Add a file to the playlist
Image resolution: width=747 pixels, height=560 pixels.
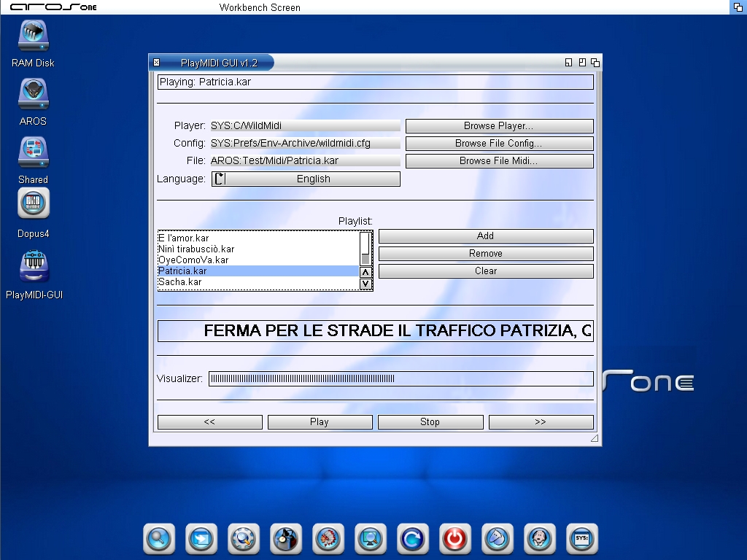(x=486, y=236)
